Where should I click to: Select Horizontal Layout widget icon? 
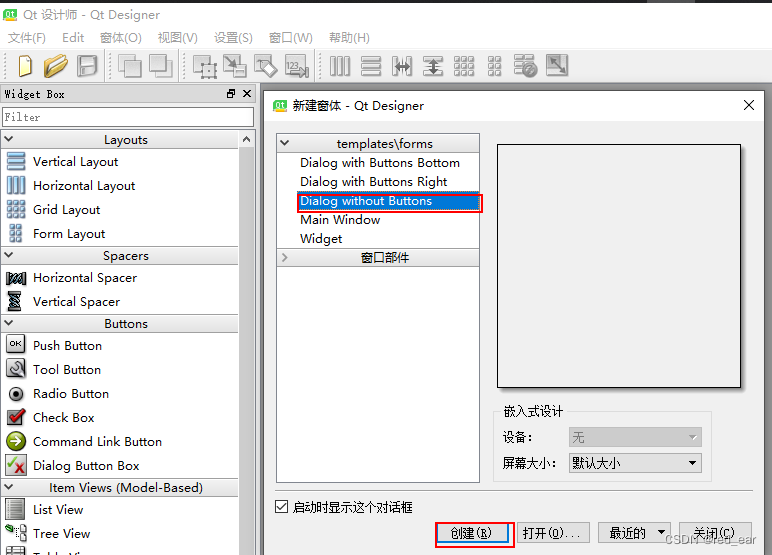tap(16, 186)
